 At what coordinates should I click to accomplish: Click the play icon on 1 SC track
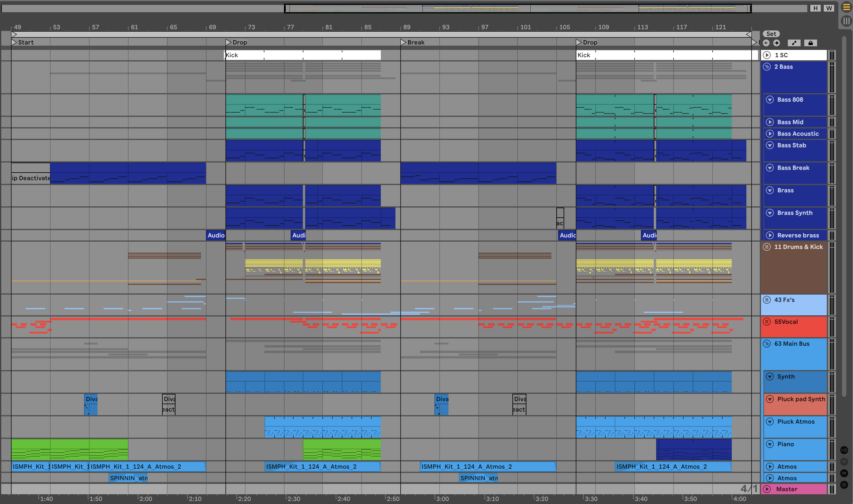pos(767,55)
